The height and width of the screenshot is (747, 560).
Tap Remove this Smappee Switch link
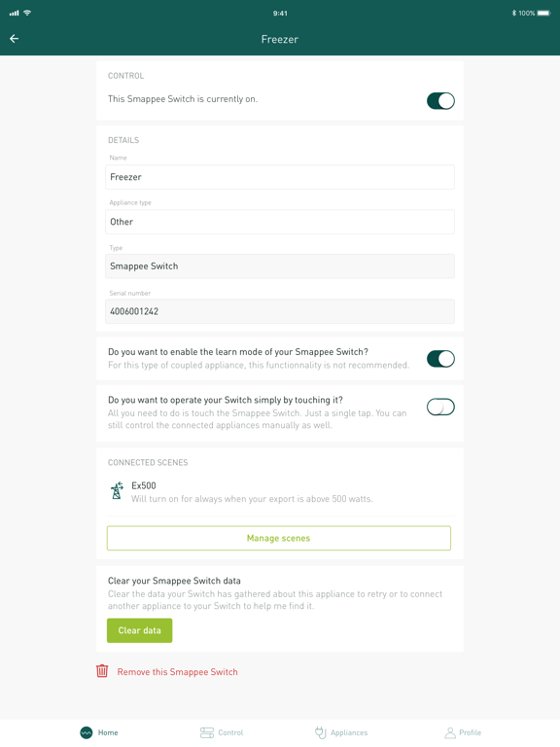(x=177, y=672)
